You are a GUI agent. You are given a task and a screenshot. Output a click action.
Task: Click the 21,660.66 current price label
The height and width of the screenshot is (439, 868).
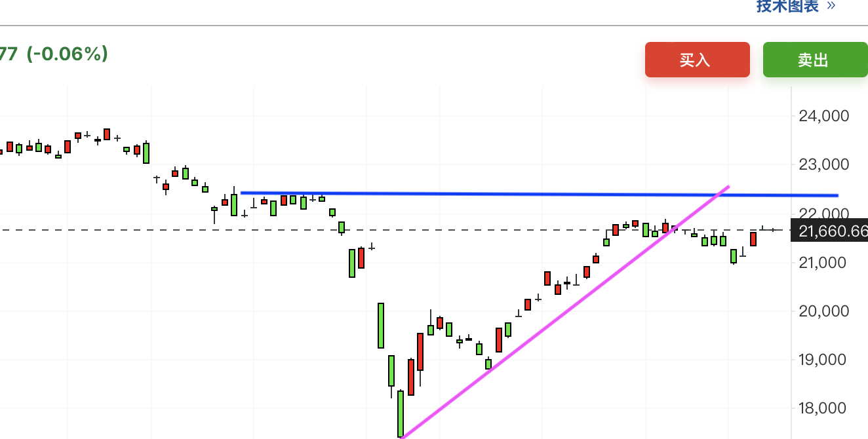(829, 231)
